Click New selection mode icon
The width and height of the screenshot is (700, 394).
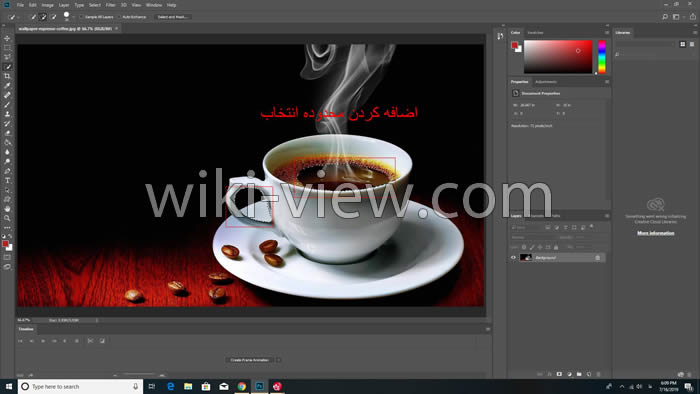coord(33,17)
